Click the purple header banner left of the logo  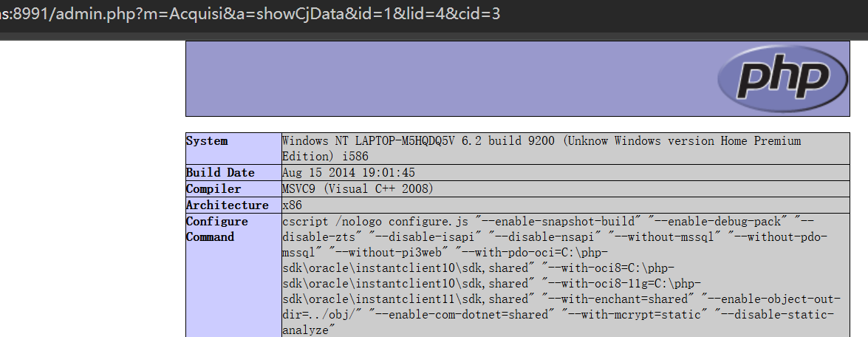click(443, 78)
